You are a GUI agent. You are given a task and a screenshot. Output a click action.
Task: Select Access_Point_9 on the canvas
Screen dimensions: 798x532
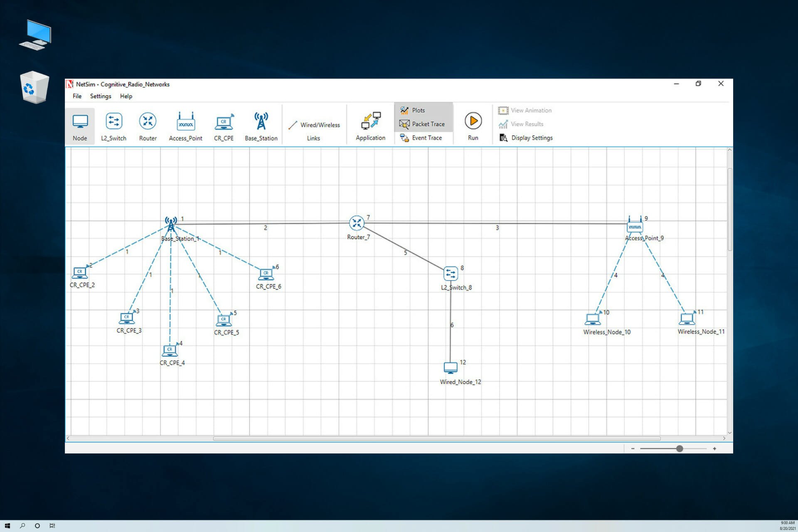tap(635, 225)
